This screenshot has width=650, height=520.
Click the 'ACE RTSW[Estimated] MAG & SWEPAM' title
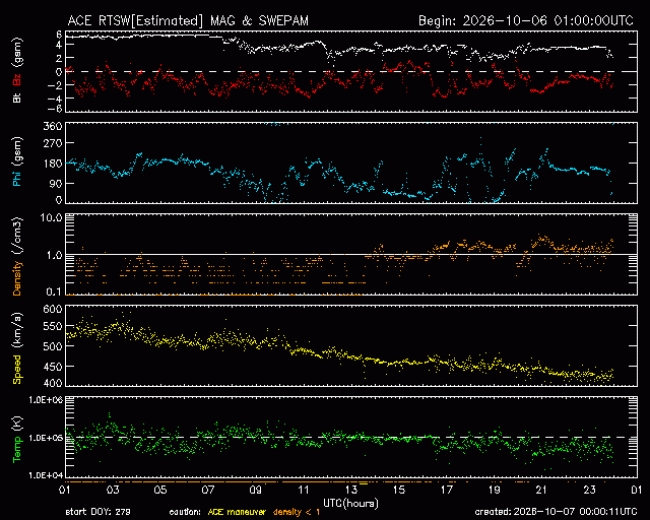(188, 21)
